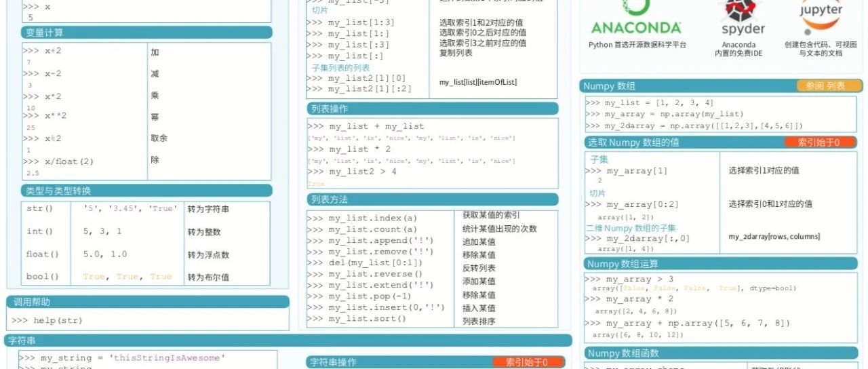Click the my_string = 'thisStringIsAwesome' line

(x=122, y=358)
